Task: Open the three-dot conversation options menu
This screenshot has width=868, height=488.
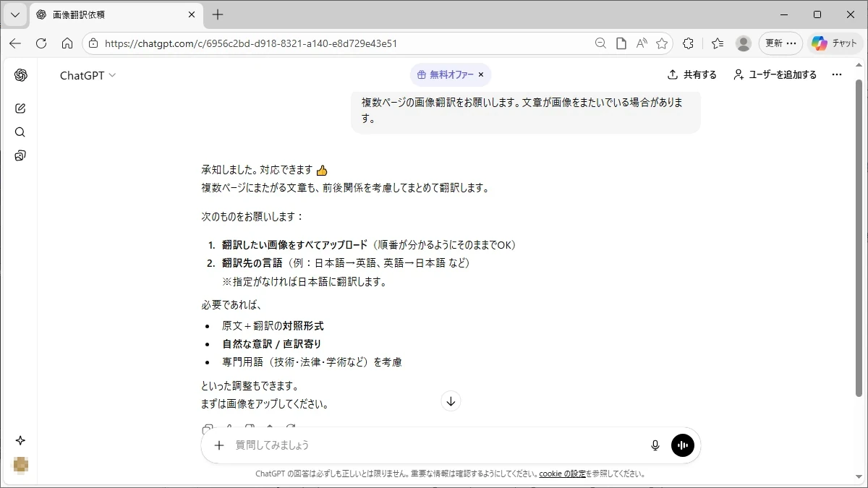Action: [837, 74]
